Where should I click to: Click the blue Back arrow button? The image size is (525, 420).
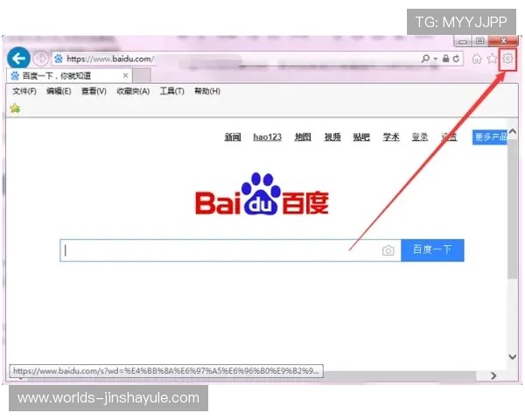click(18, 59)
